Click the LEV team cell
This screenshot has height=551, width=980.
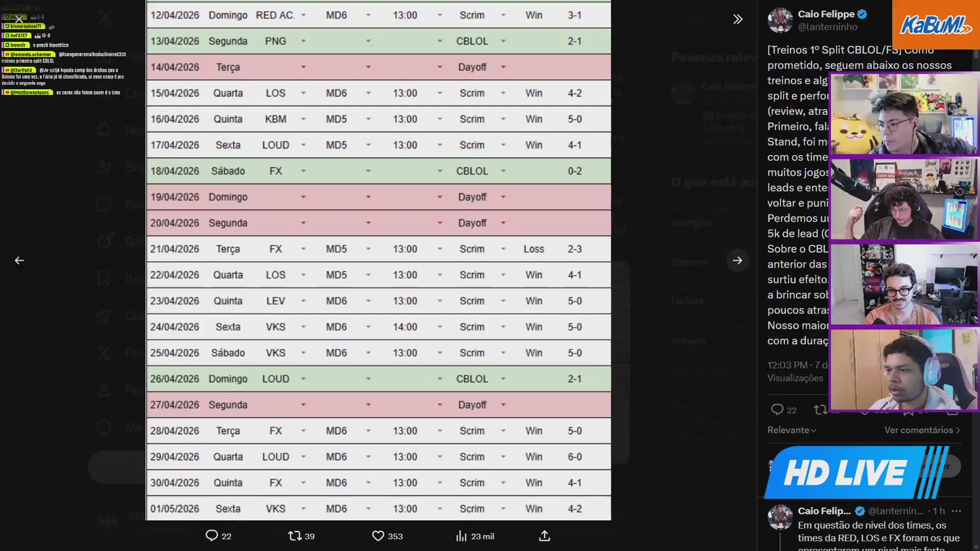(276, 301)
